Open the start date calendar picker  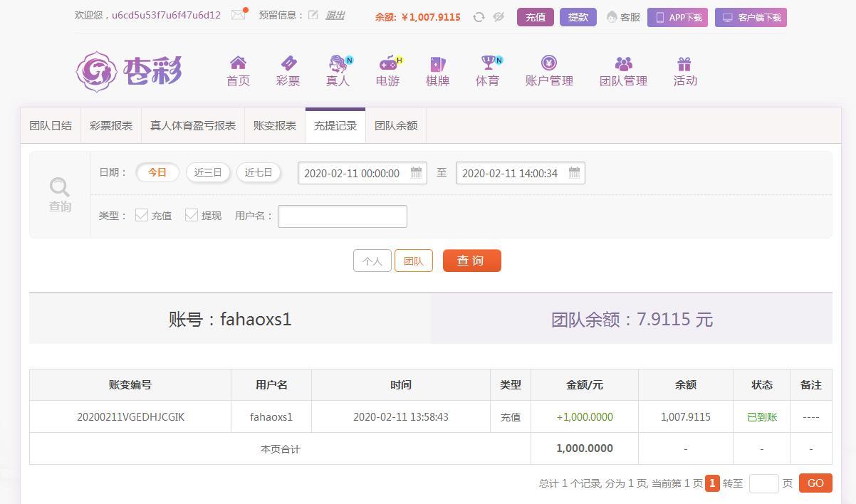pyautogui.click(x=416, y=172)
